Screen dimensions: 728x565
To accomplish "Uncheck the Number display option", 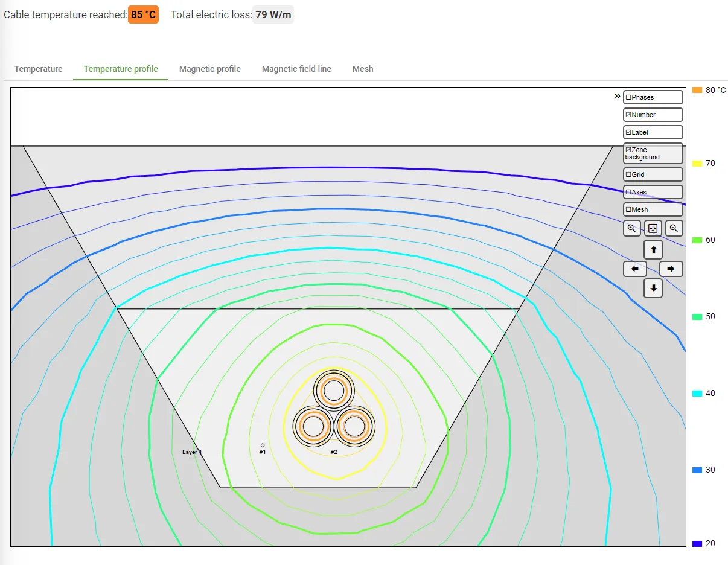I will pos(628,115).
